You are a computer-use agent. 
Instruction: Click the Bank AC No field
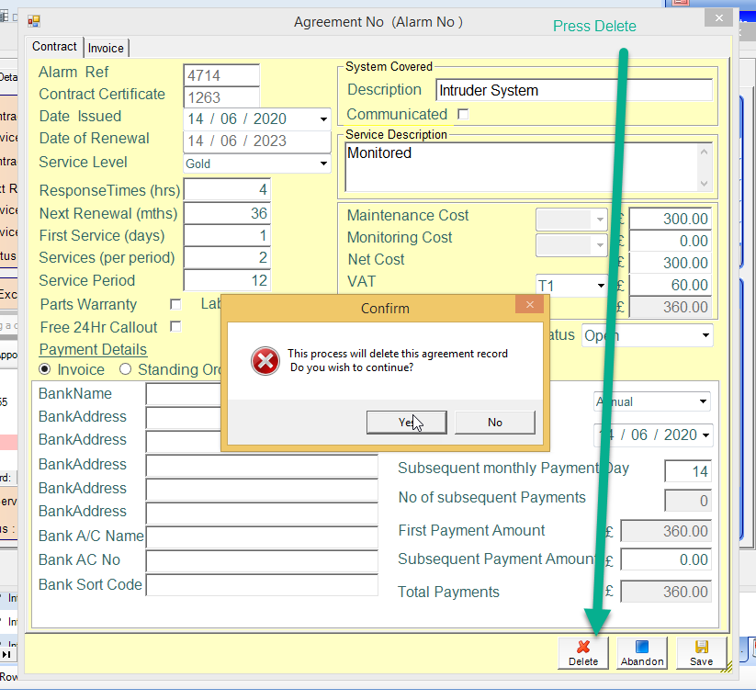pyautogui.click(x=262, y=561)
